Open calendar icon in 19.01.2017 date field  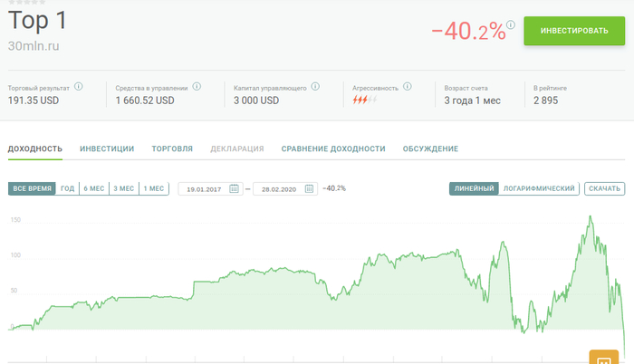point(234,188)
